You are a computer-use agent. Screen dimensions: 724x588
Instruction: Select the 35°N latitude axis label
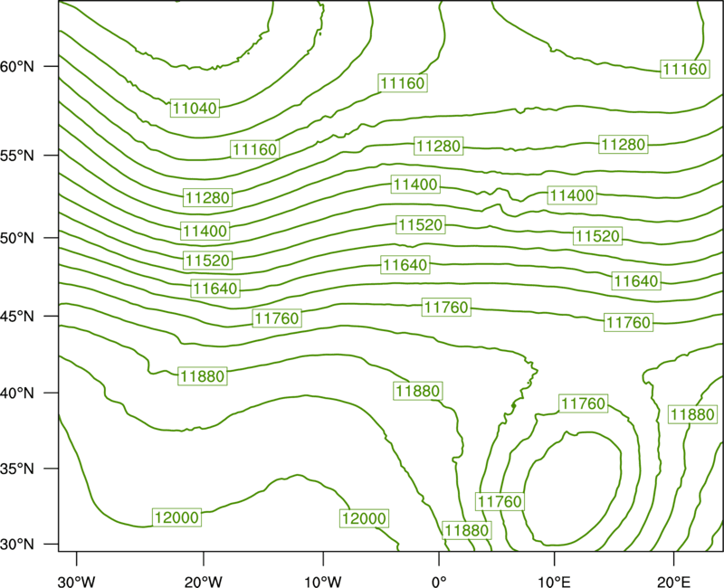tap(17, 469)
